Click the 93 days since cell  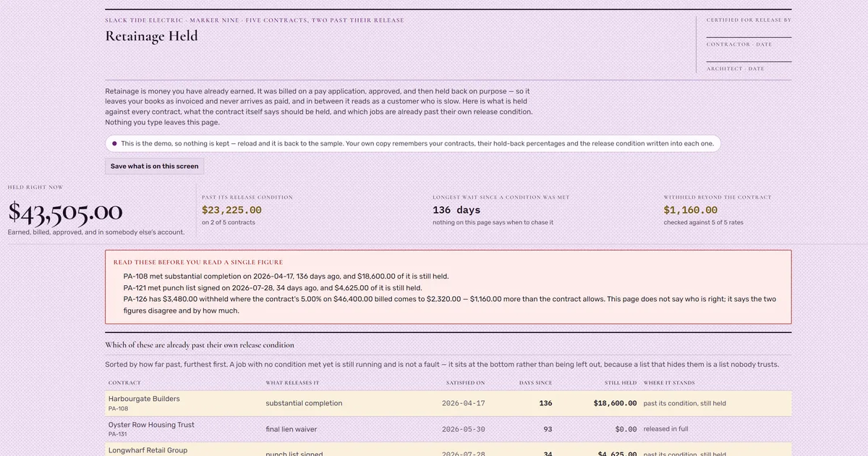[548, 429]
